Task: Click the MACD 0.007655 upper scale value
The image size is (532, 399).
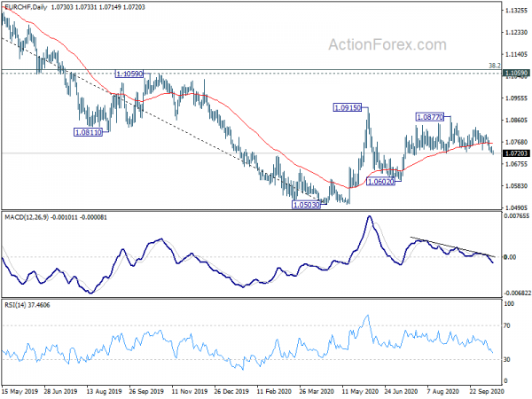Action: pyautogui.click(x=517, y=216)
